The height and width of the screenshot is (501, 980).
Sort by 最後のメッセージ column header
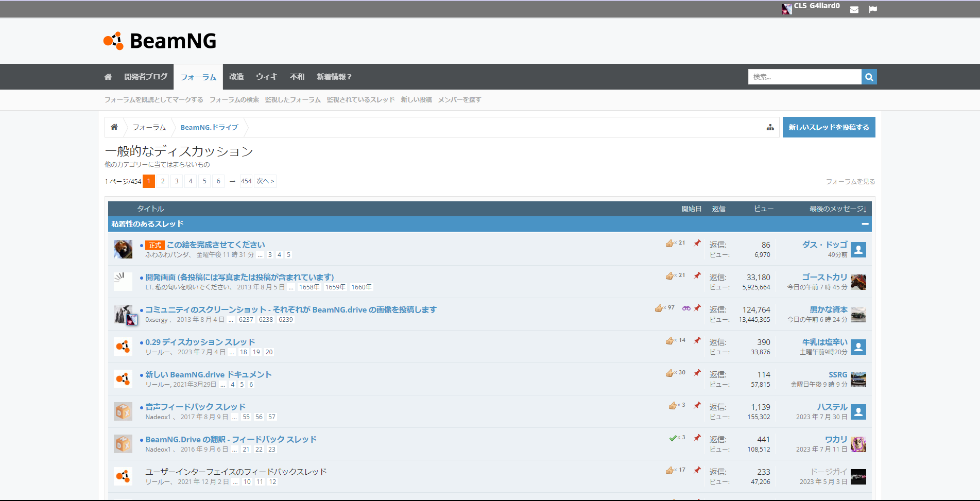point(838,209)
